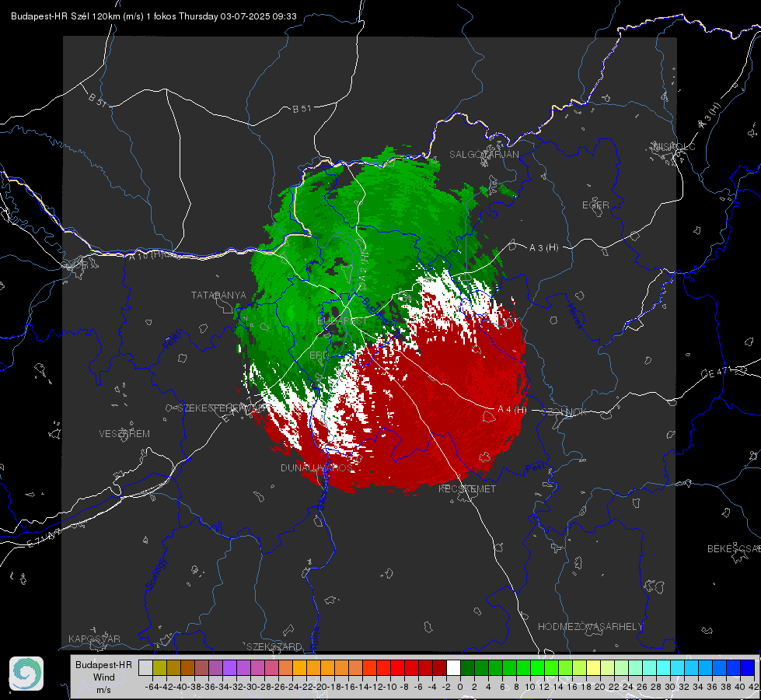Click the 'm/s' unit label in legend
The image size is (761, 700).
point(103,690)
